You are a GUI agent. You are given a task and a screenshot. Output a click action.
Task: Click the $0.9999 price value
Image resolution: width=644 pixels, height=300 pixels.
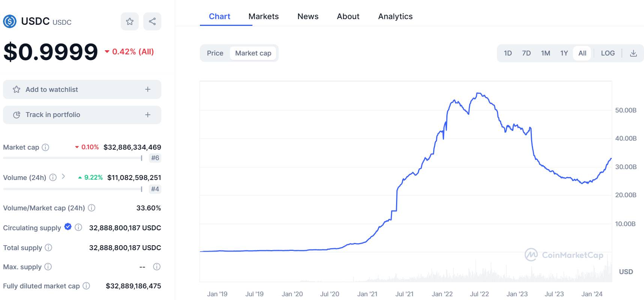pos(51,52)
